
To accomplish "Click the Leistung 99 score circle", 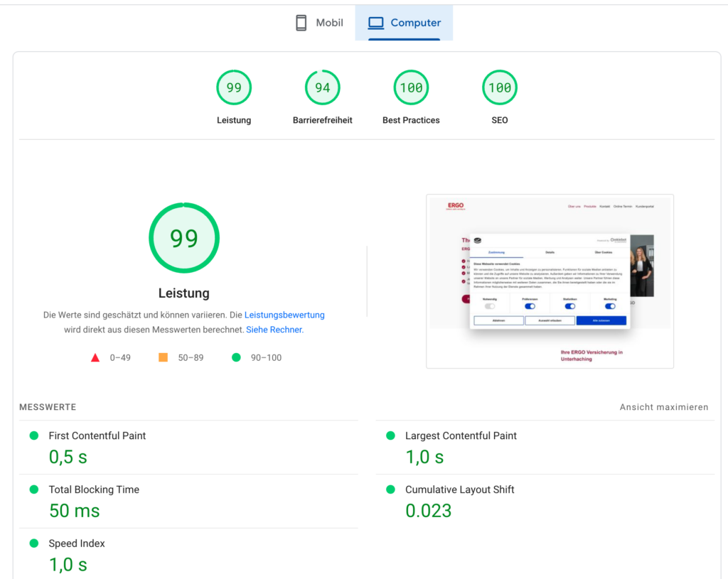I will (234, 87).
